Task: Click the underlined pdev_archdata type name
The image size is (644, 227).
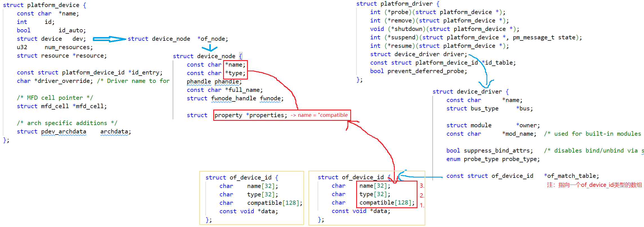Action: click(64, 131)
